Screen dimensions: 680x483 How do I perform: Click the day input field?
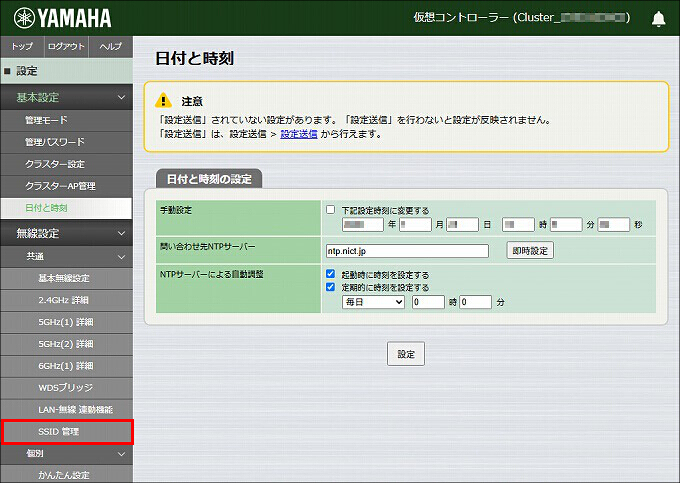point(463,225)
